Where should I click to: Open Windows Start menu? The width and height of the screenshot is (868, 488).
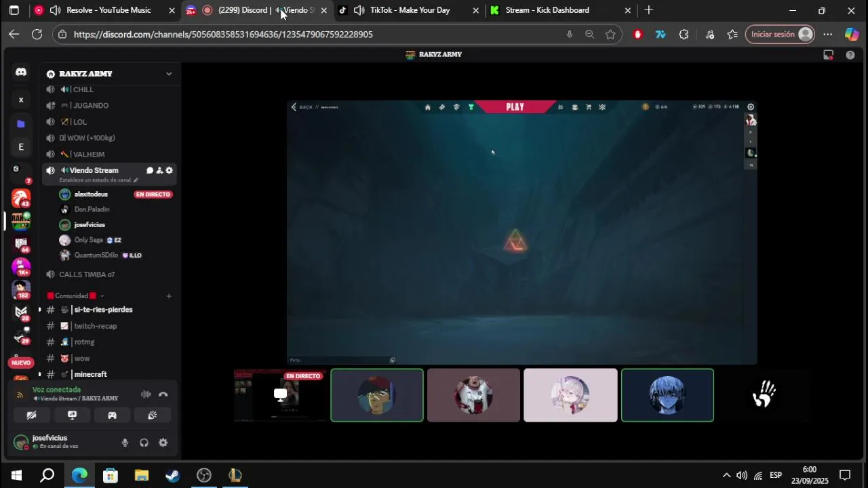coord(16,475)
